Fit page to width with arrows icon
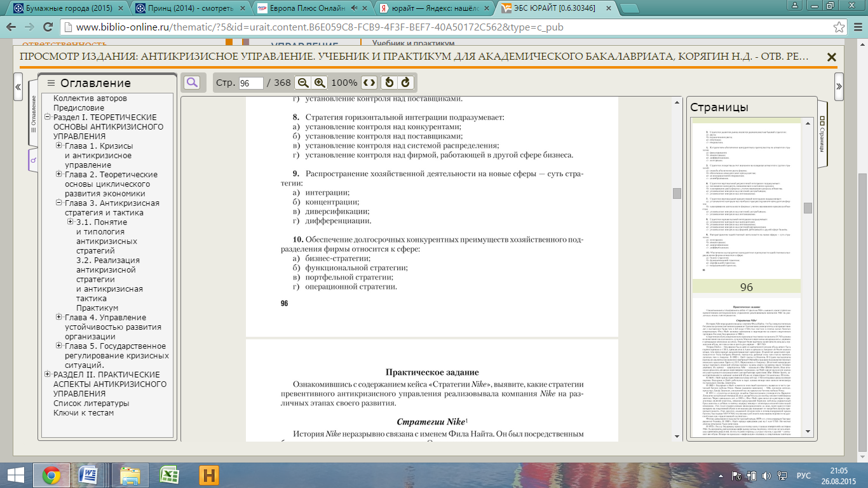This screenshot has width=868, height=488. (369, 83)
